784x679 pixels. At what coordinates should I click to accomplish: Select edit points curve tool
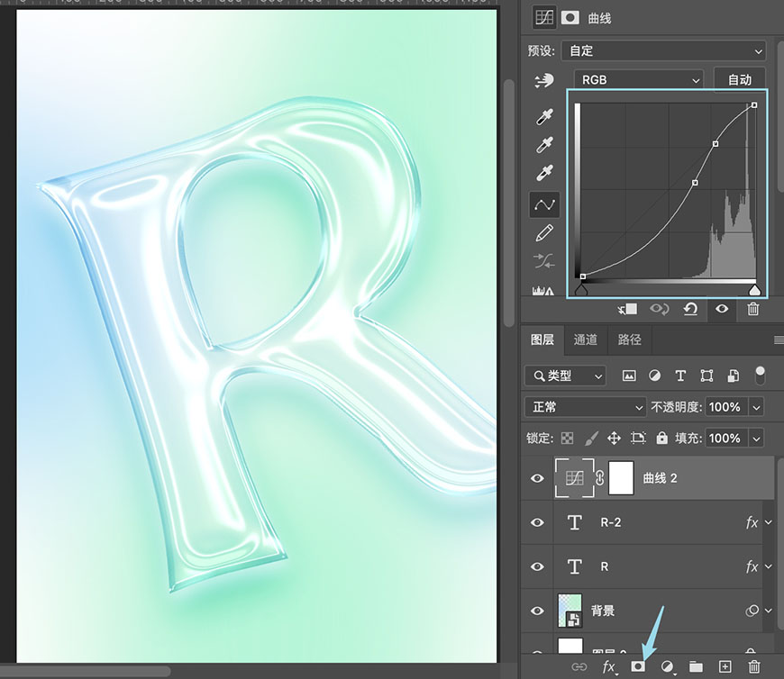[544, 204]
